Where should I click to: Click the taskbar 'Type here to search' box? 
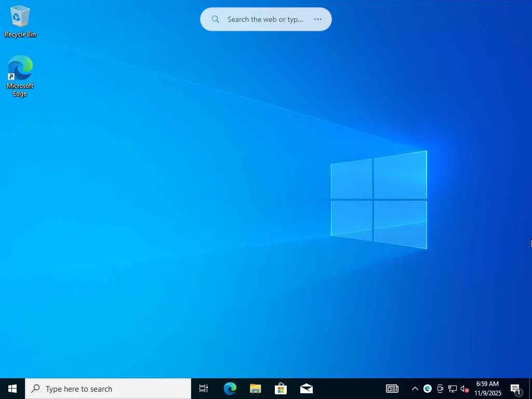[x=108, y=389]
